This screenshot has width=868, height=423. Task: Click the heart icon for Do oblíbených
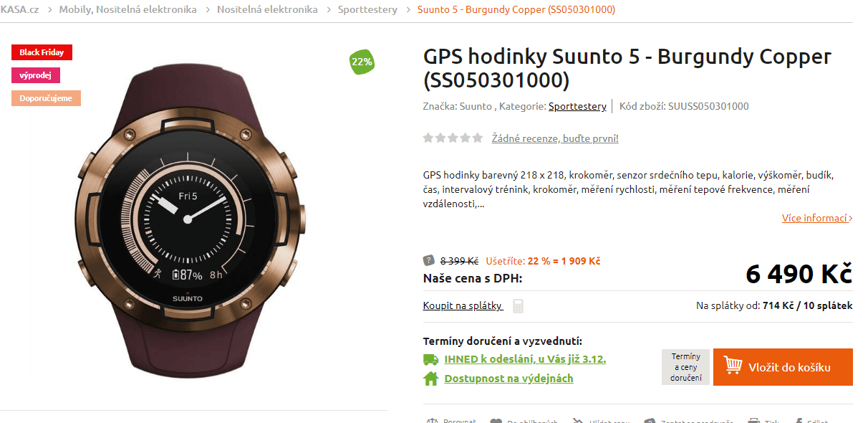(496, 421)
